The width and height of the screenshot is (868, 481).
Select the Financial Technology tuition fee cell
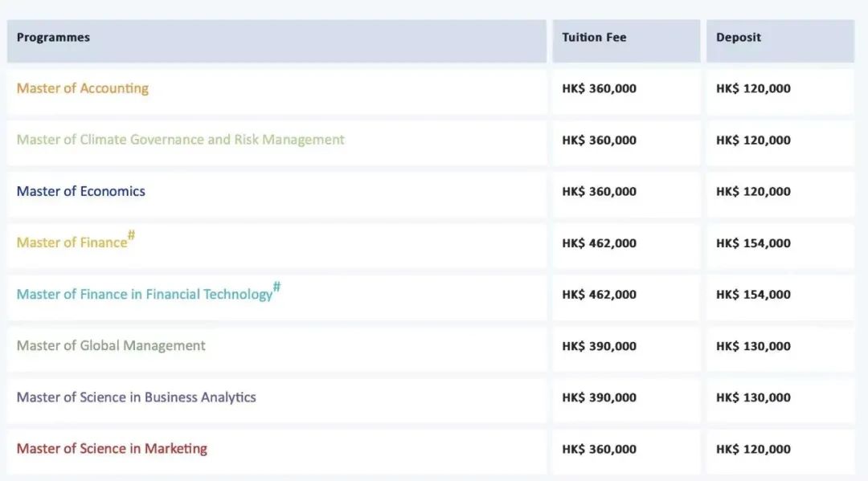[x=599, y=295]
